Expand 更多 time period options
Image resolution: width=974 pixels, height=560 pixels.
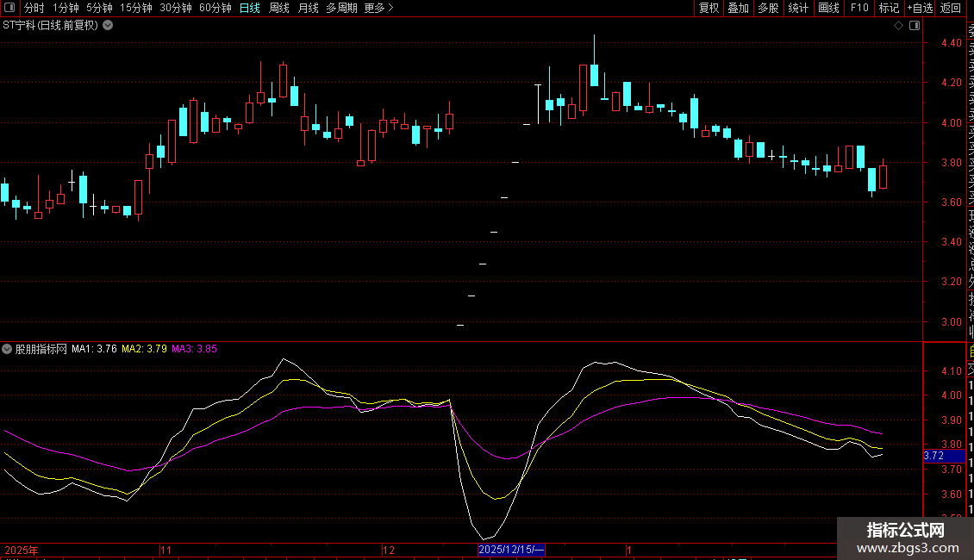click(x=378, y=8)
